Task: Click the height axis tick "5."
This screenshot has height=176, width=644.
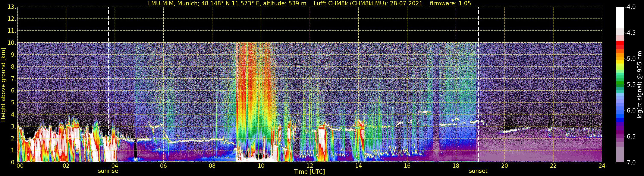Action: pos(13,102)
